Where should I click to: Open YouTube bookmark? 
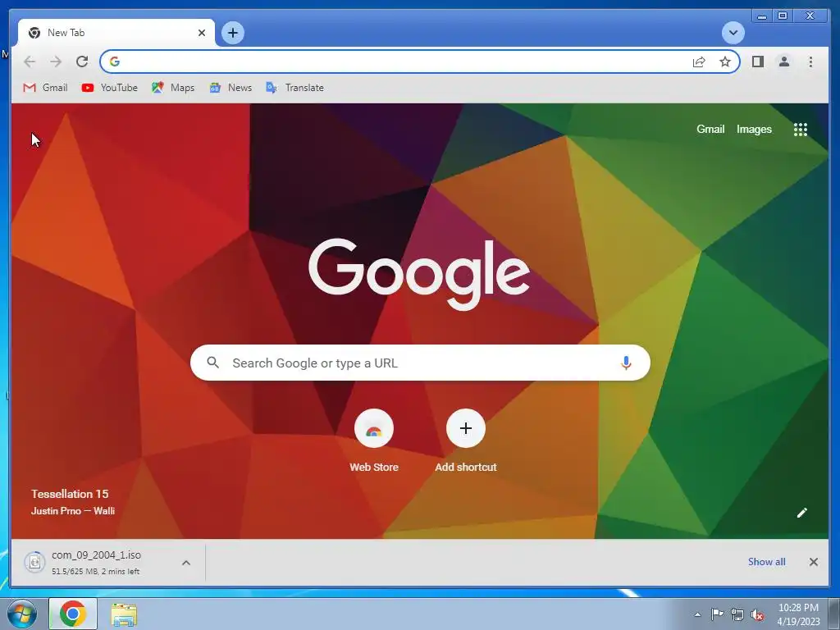(109, 87)
